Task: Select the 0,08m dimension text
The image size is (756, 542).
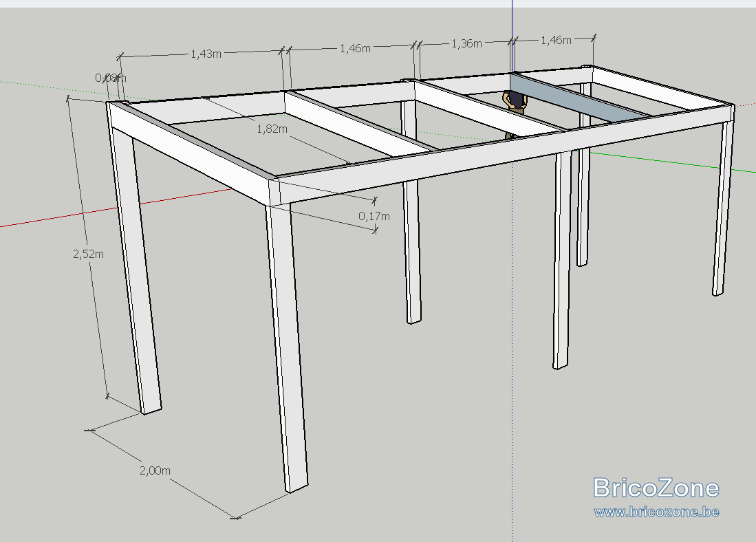Action: [111, 78]
